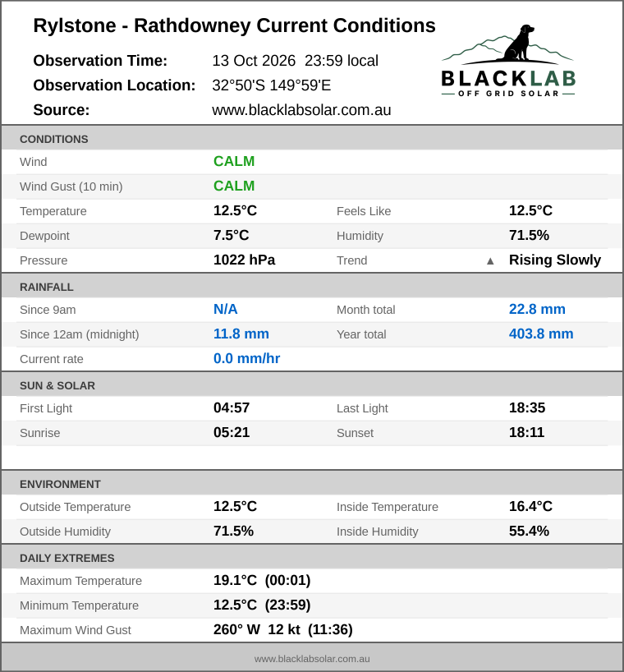Image resolution: width=624 pixels, height=672 pixels.
Task: Click the Pressure value 1022 hPa
Action: point(245,260)
